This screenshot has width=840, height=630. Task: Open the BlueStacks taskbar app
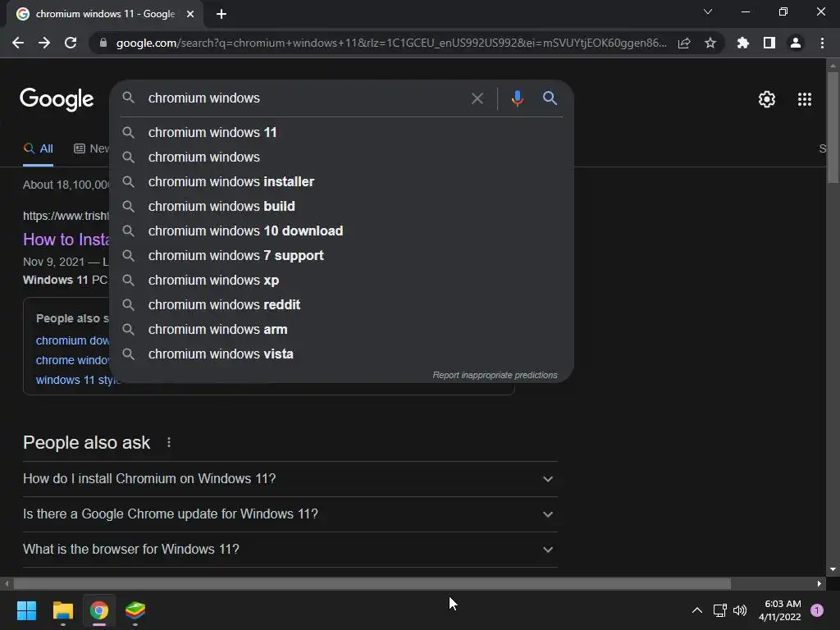135,610
